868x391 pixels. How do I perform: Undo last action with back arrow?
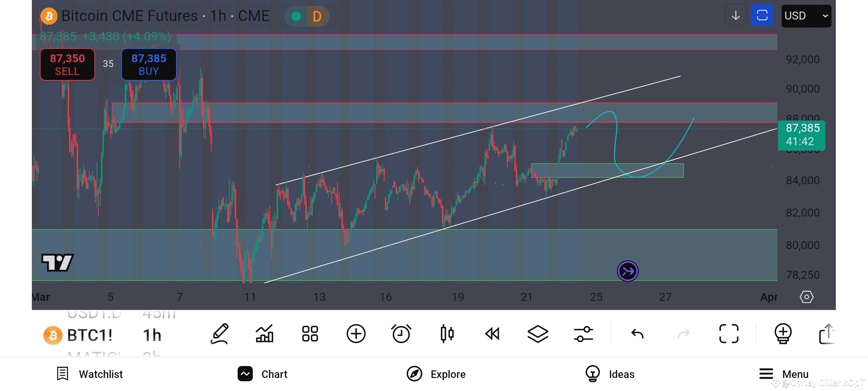637,334
